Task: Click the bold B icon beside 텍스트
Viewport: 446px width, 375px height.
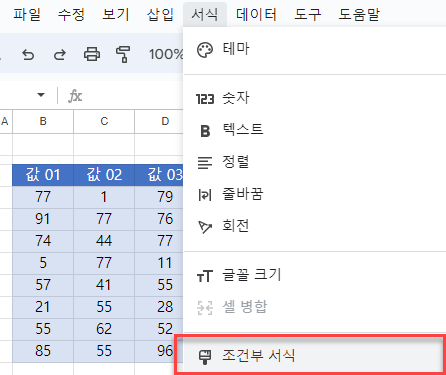Action: [x=205, y=131]
